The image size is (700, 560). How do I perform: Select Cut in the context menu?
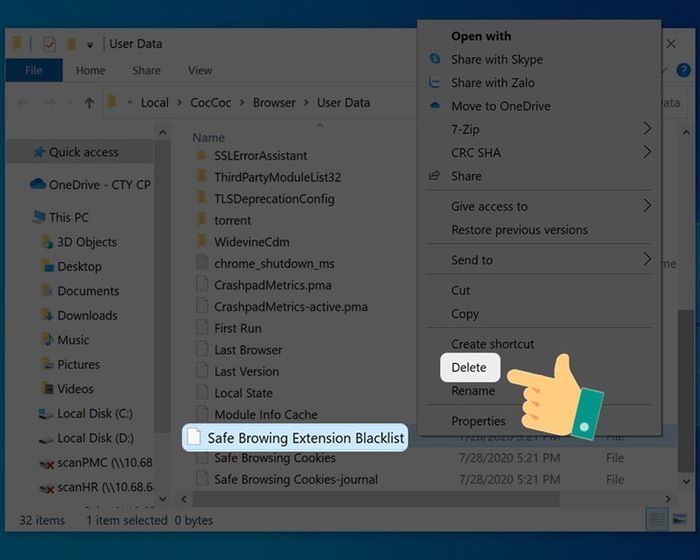(460, 291)
